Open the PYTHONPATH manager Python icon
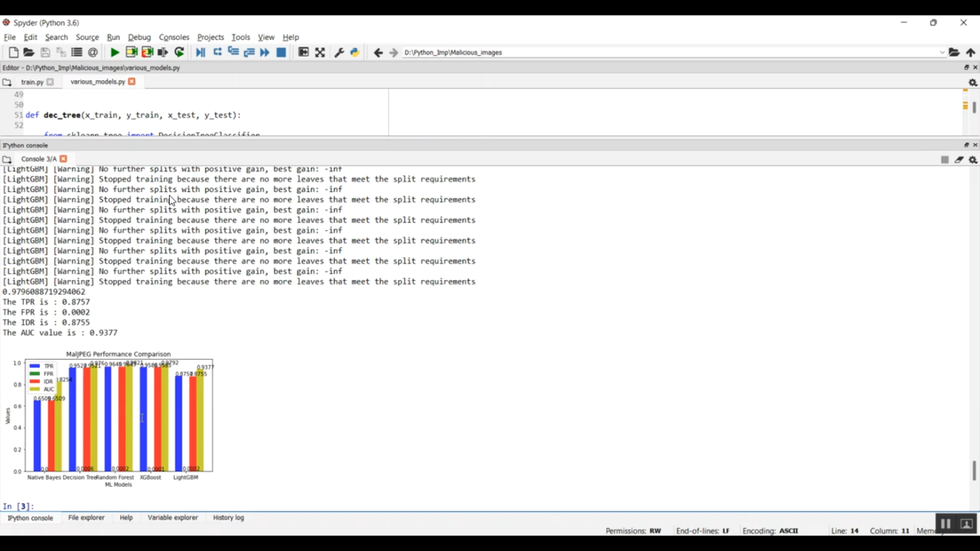Image resolution: width=980 pixels, height=551 pixels. click(x=355, y=52)
